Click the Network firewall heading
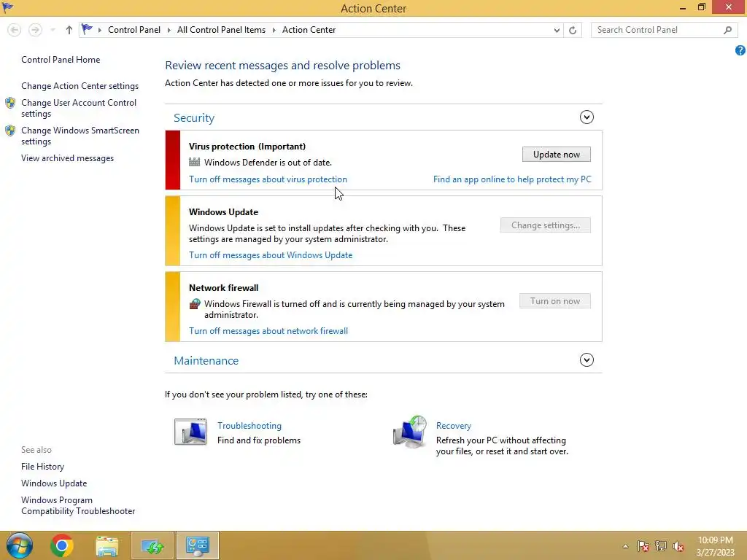This screenshot has height=560, width=747. pos(223,287)
